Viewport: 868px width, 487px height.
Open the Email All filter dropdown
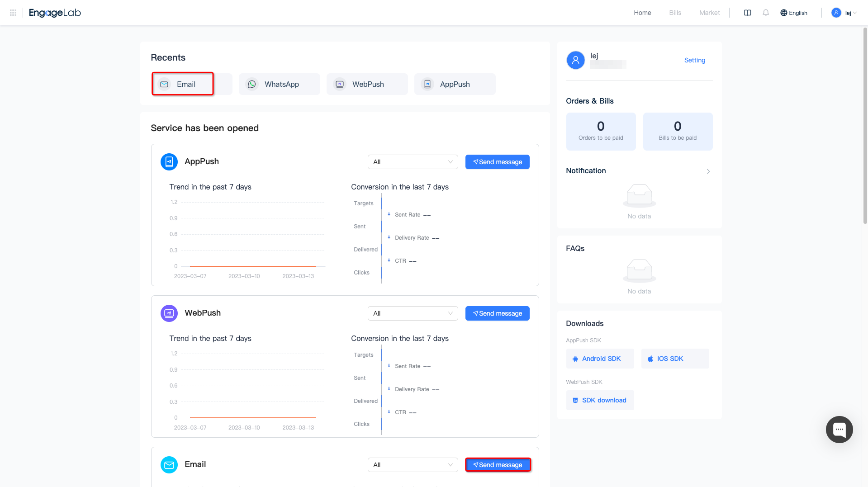pyautogui.click(x=413, y=465)
